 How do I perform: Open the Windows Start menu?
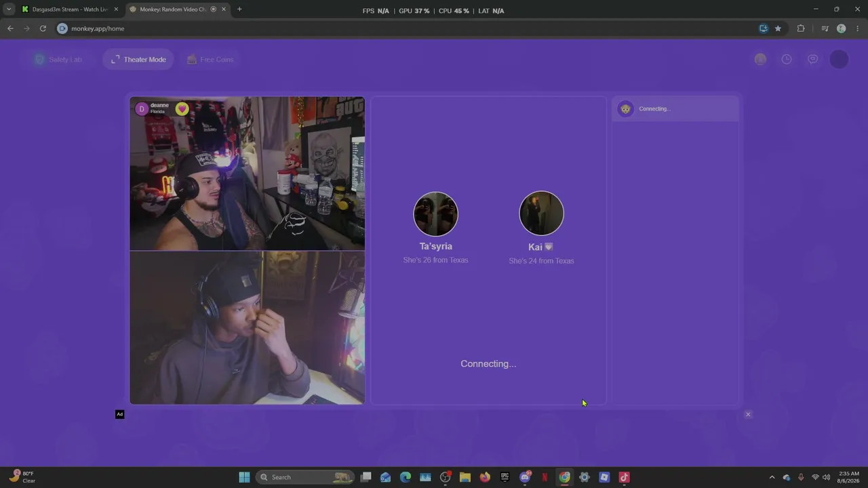[x=244, y=477]
